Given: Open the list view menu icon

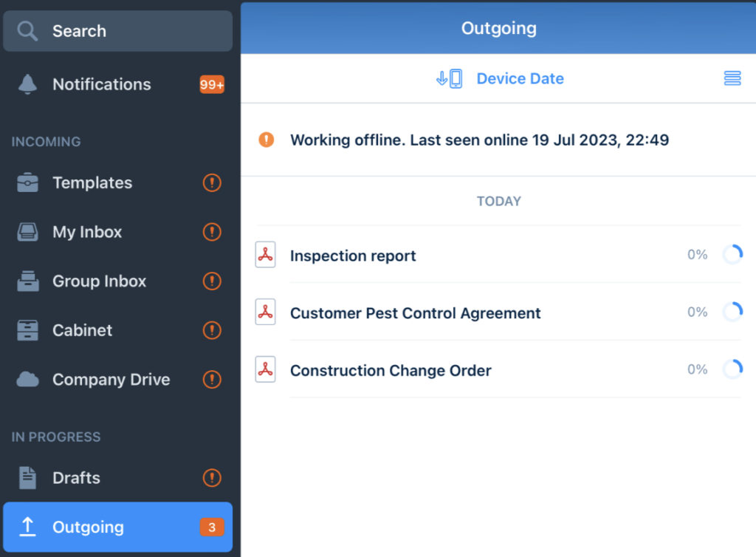Looking at the screenshot, I should tap(732, 78).
